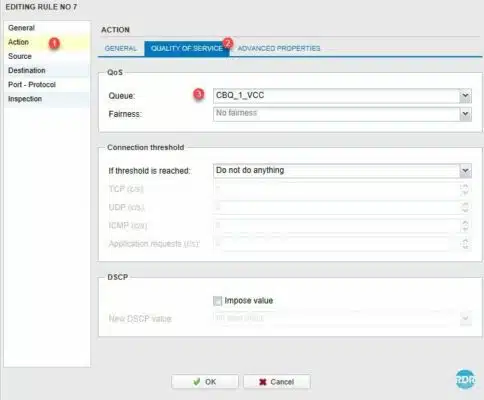The width and height of the screenshot is (484, 400).
Task: Click the Fairness field showing No fairness
Action: pos(336,114)
